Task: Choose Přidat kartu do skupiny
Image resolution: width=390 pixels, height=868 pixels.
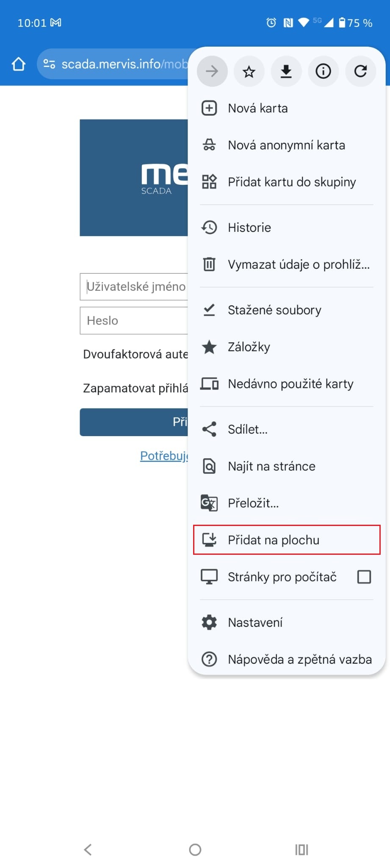Action: coord(291,182)
